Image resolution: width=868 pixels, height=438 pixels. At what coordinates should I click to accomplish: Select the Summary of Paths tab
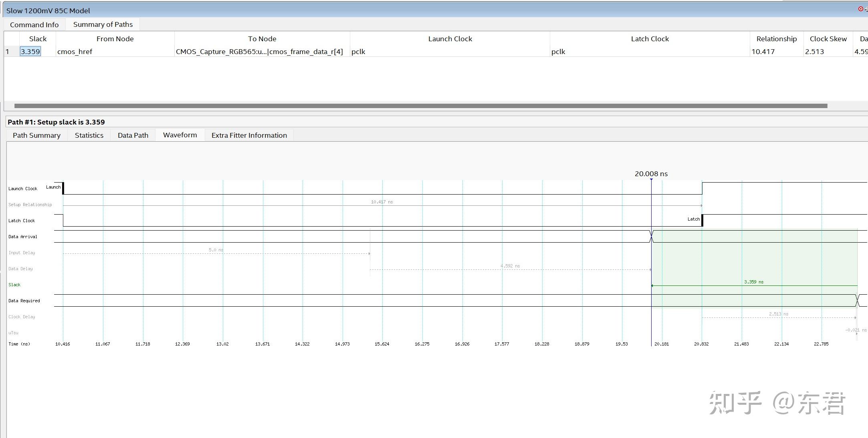(x=103, y=24)
